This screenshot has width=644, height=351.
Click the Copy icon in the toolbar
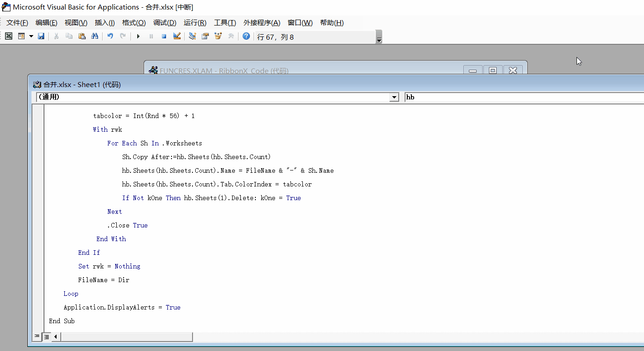tap(69, 36)
